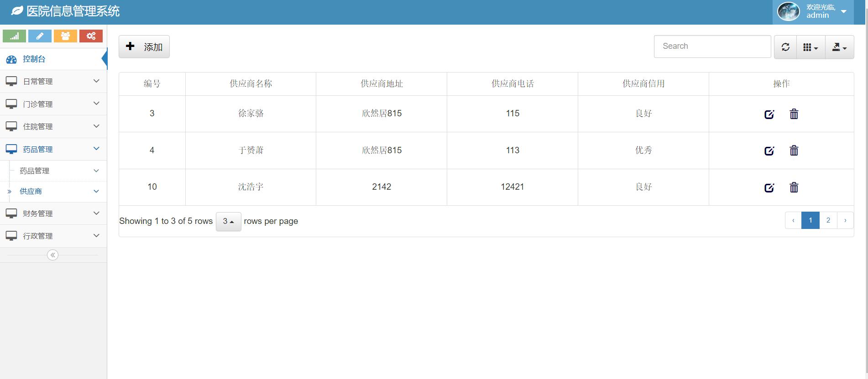Image resolution: width=868 pixels, height=379 pixels.
Task: Click the address cell 2142
Action: click(x=382, y=187)
